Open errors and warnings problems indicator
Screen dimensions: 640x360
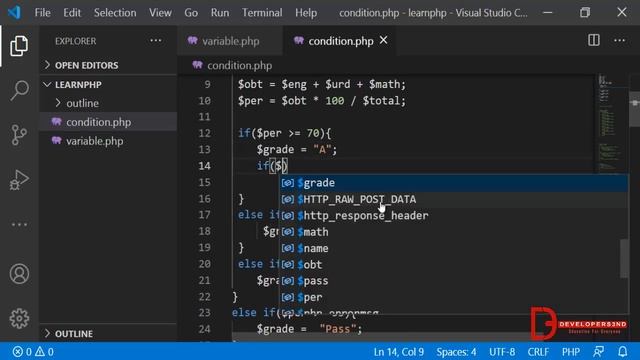coord(33,351)
